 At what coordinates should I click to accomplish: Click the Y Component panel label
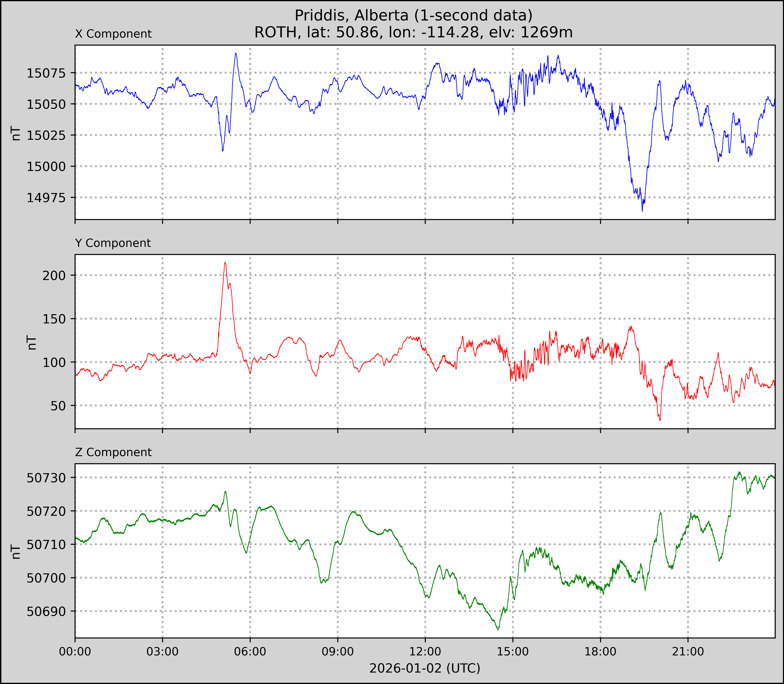[x=113, y=243]
